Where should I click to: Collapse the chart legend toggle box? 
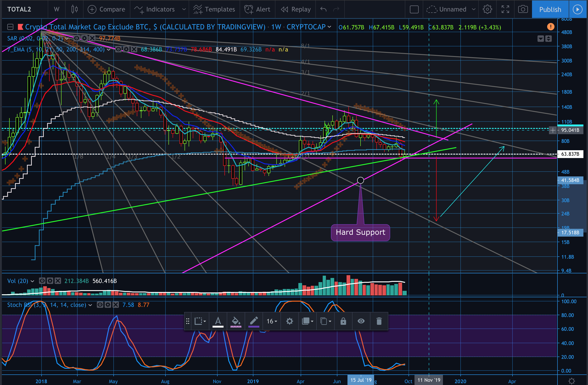[10, 27]
